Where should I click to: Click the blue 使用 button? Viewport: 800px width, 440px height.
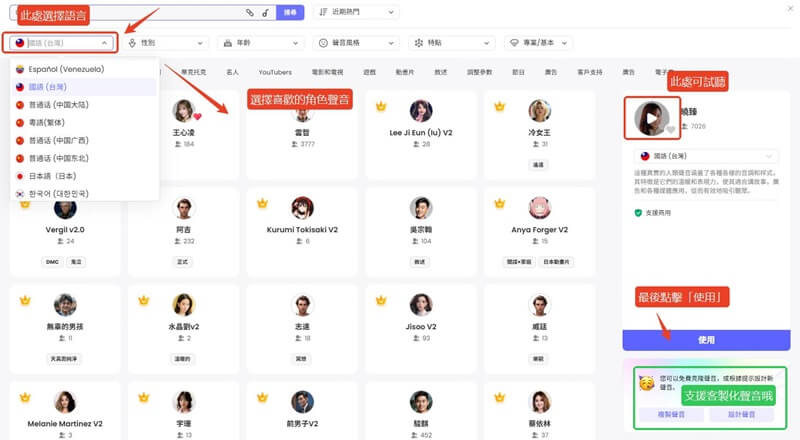pyautogui.click(x=706, y=340)
